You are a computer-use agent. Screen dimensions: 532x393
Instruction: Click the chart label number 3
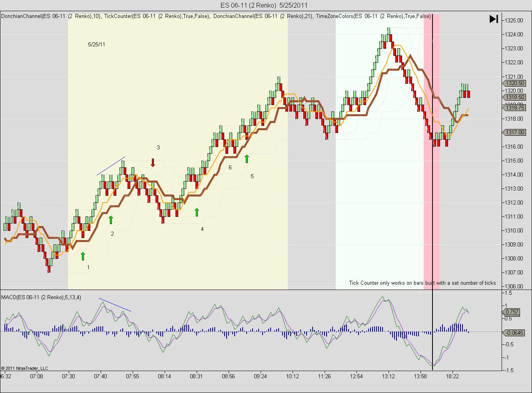point(158,147)
